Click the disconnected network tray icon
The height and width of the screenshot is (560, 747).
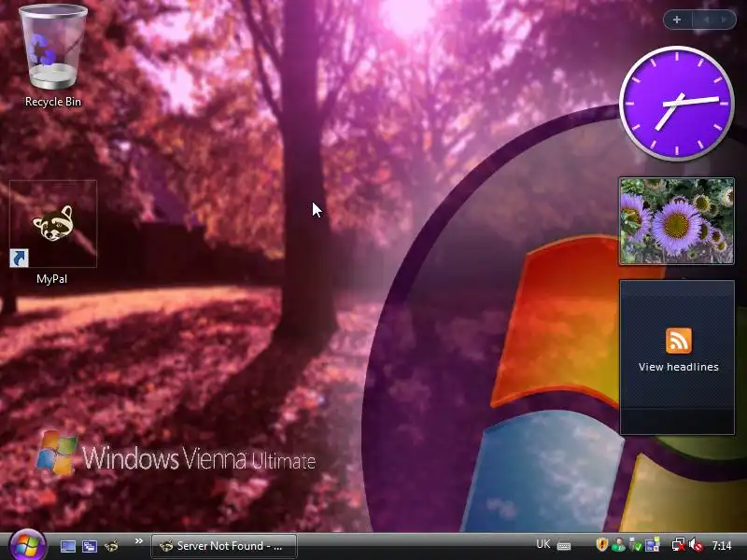[x=679, y=545]
